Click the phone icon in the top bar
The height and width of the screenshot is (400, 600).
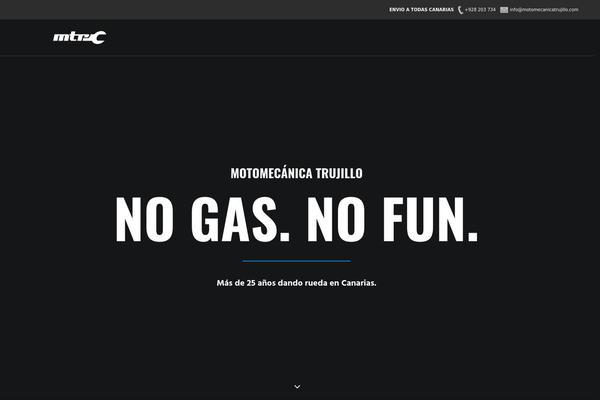pyautogui.click(x=460, y=10)
